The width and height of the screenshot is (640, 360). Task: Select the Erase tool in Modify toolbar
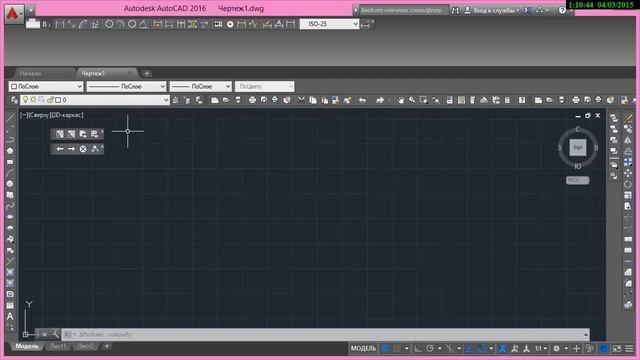point(628,118)
